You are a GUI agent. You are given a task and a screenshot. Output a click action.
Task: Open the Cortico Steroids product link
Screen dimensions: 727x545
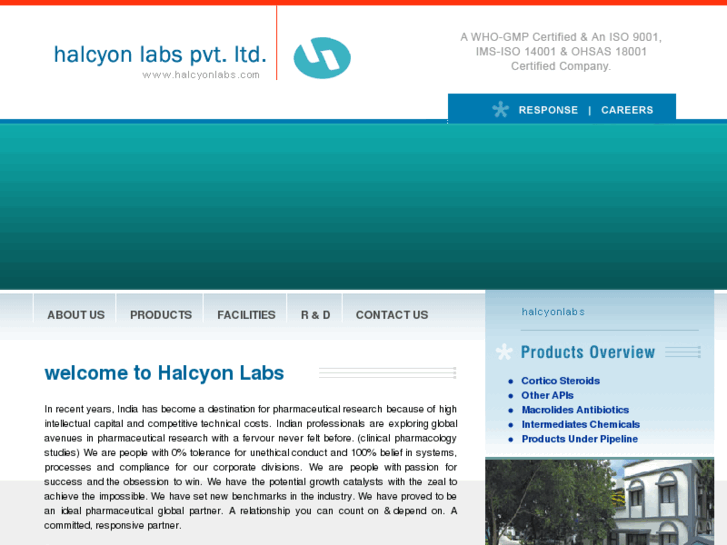pos(560,381)
